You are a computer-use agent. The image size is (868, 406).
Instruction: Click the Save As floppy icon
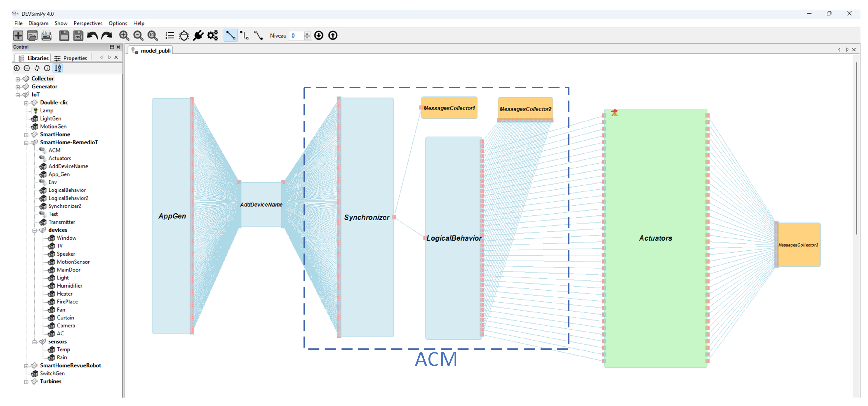click(x=78, y=35)
